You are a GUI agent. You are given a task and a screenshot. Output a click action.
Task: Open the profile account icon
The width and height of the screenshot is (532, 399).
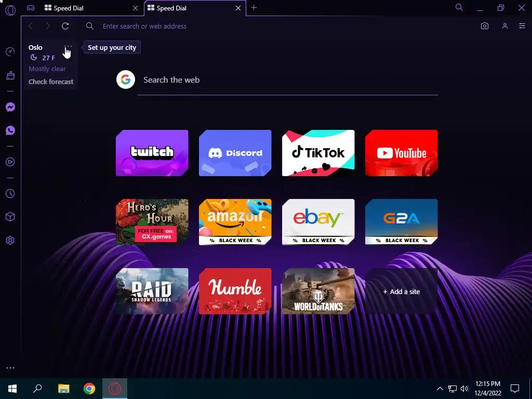pos(505,26)
